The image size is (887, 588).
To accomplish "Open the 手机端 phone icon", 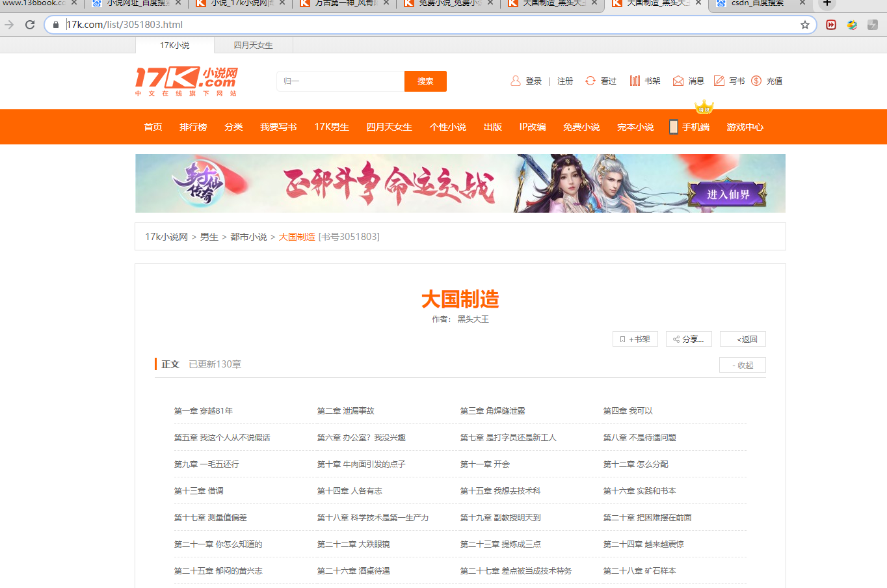I will point(674,127).
